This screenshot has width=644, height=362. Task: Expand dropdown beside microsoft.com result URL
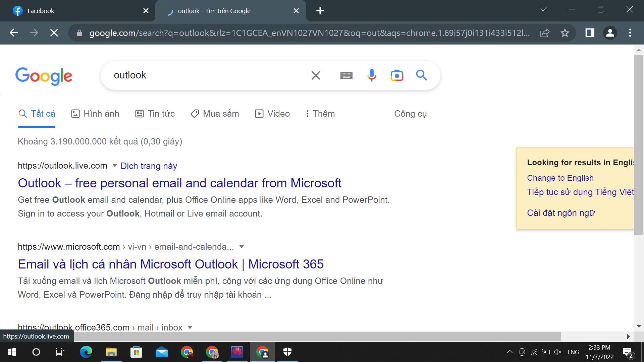(x=241, y=247)
